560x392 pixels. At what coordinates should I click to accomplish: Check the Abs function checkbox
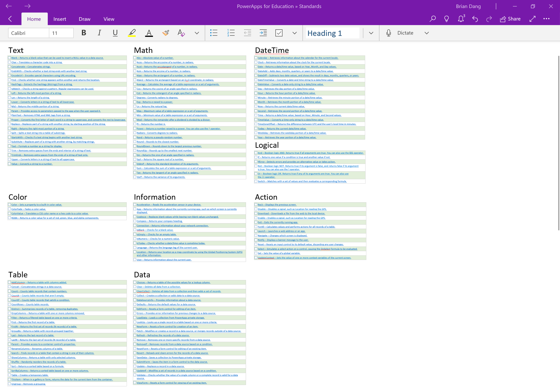(135, 58)
